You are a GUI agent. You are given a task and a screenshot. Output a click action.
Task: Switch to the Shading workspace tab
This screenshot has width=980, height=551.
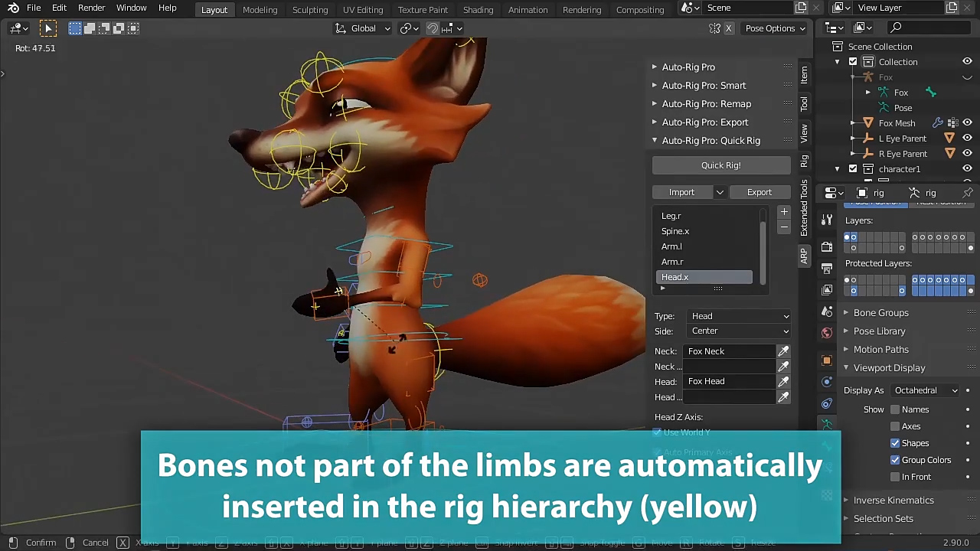pos(478,10)
